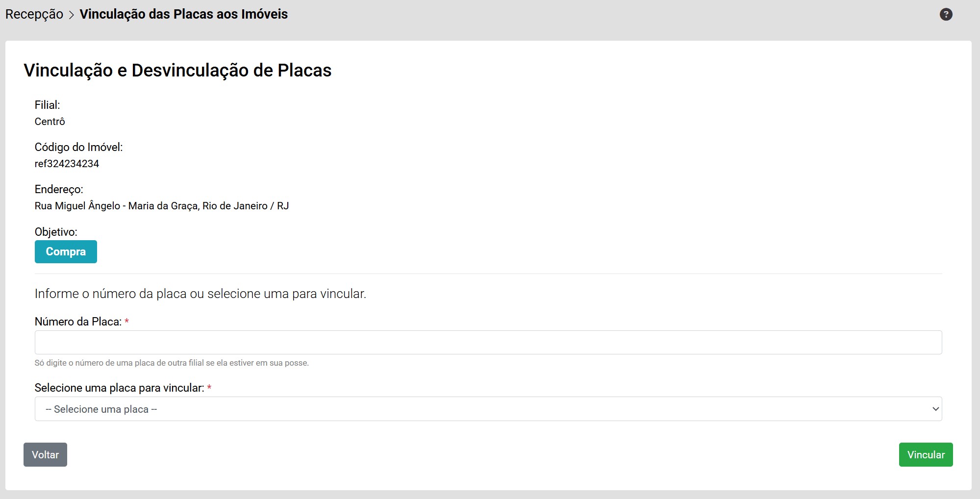Screen dimensions: 980x499
Task: Click the Código do Imóvel label
Action: [78, 147]
